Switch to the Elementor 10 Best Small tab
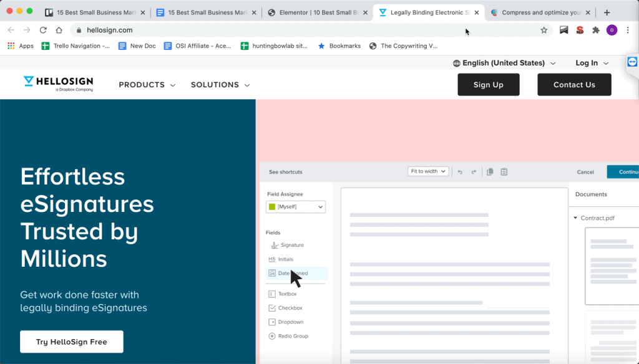The height and width of the screenshot is (364, 639). click(318, 12)
